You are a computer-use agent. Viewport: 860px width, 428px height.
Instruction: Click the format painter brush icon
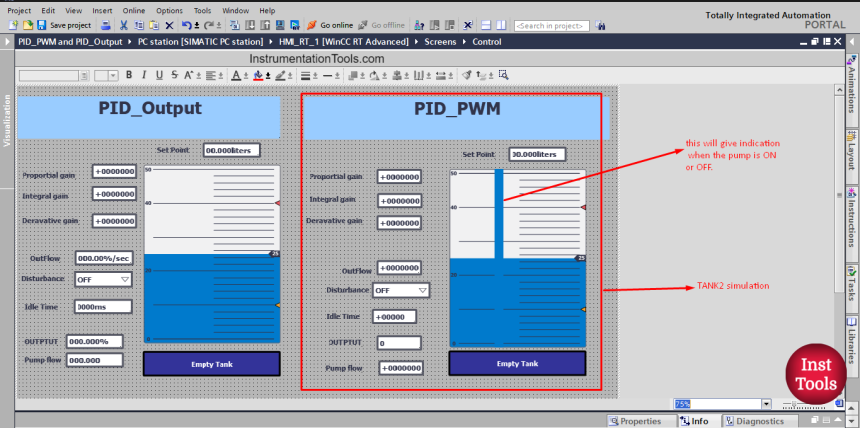coord(466,75)
